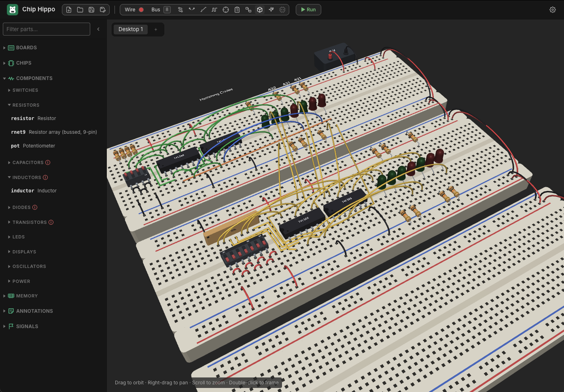
Task: Click the warning icon beside TRANSISTORS
Action: point(51,222)
